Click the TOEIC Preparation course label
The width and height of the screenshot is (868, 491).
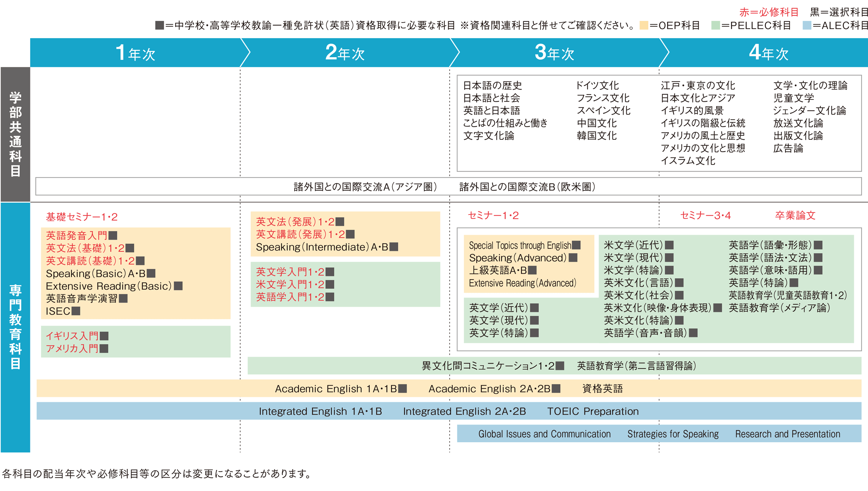coord(593,411)
